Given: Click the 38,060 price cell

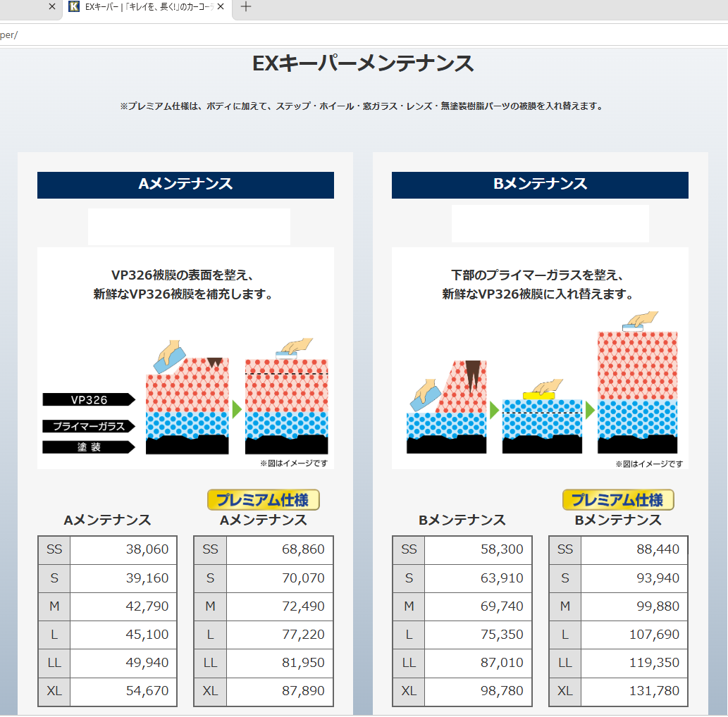Looking at the screenshot, I should click(123, 550).
